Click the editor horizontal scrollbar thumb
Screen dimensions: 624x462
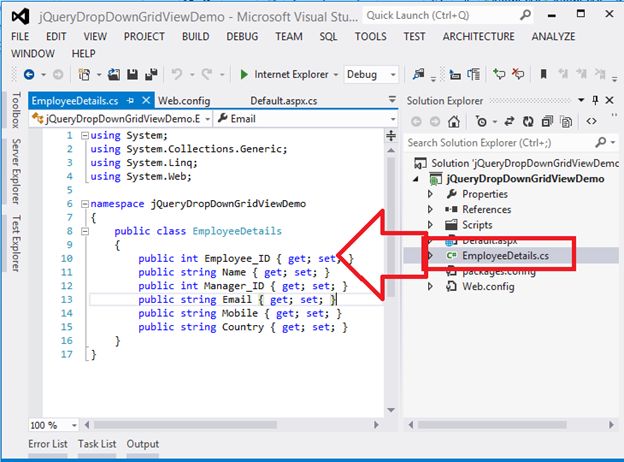(185, 425)
